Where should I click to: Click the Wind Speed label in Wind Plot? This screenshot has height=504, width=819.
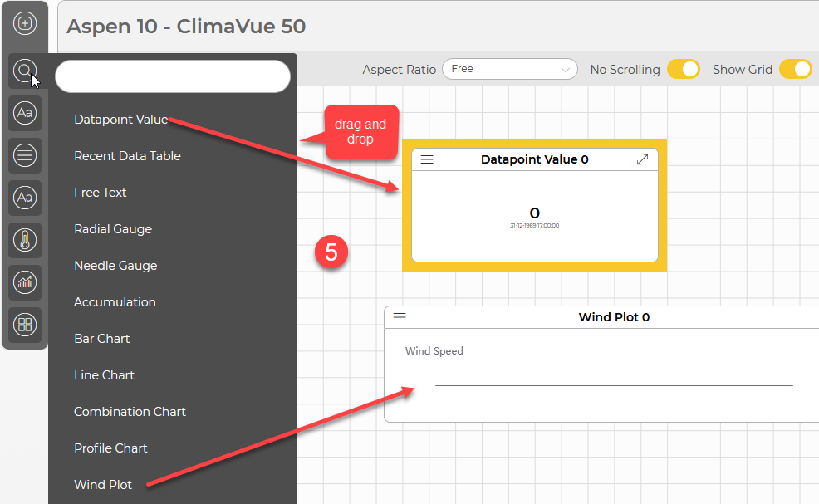click(x=434, y=351)
